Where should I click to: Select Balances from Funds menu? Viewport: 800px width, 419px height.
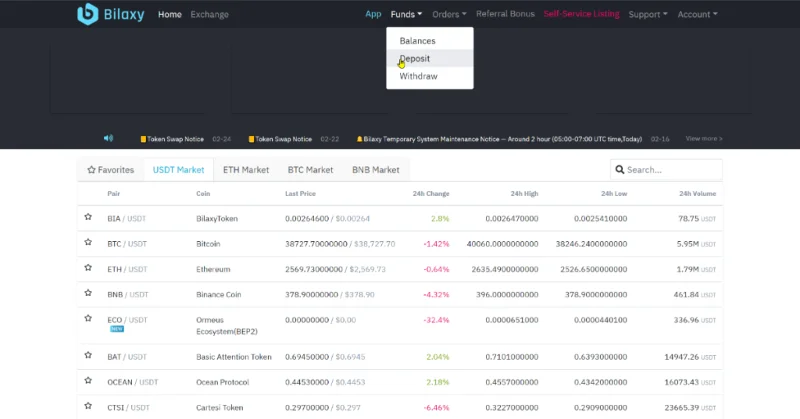(x=430, y=41)
